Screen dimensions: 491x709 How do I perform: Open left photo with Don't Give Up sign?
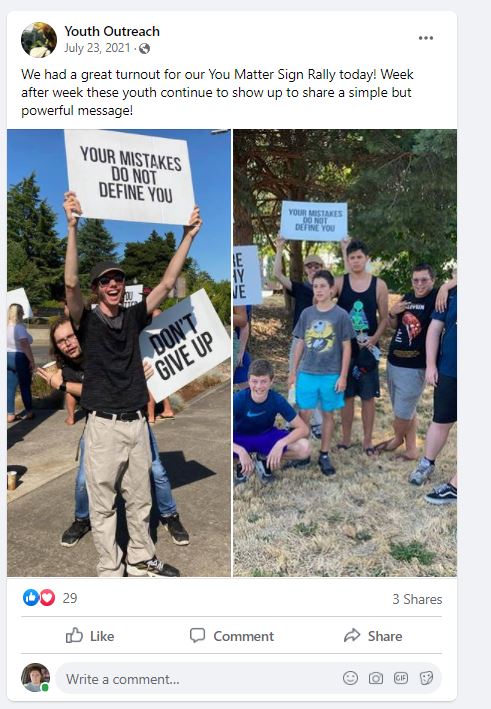119,353
